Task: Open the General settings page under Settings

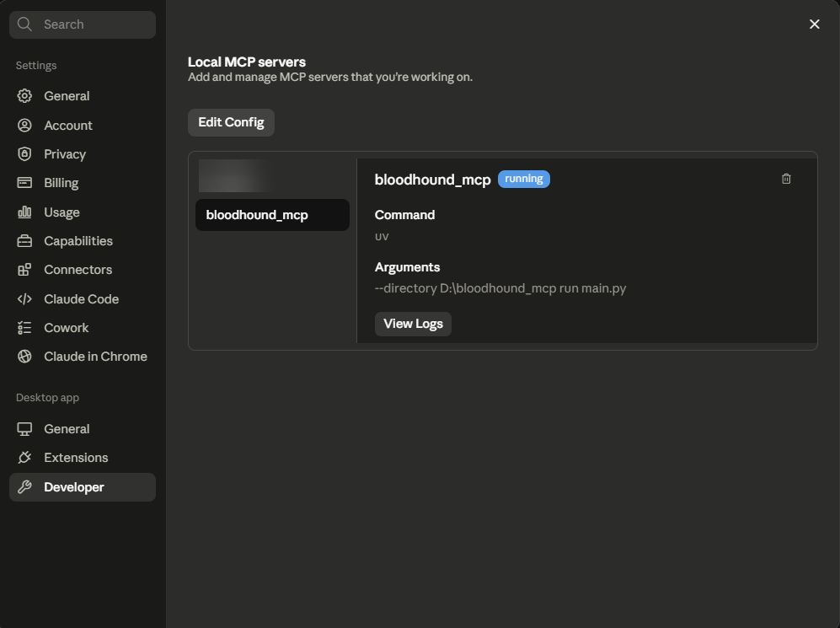Action: (x=83, y=96)
